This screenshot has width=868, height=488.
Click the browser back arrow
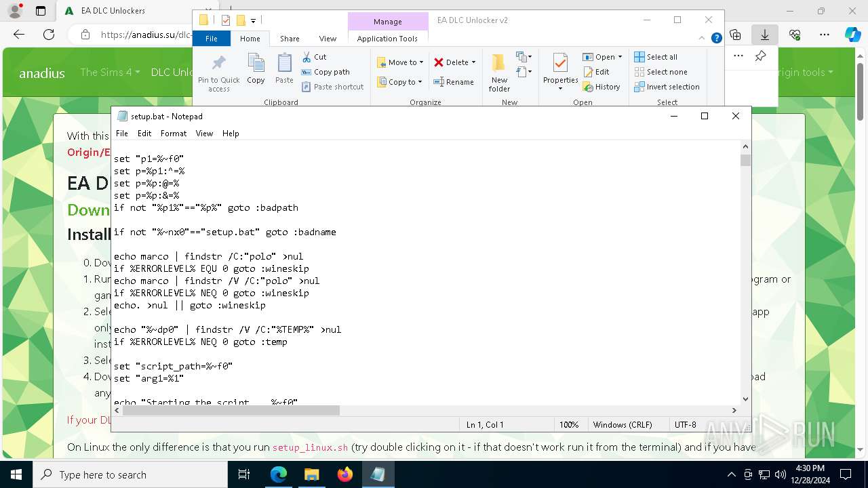point(19,35)
